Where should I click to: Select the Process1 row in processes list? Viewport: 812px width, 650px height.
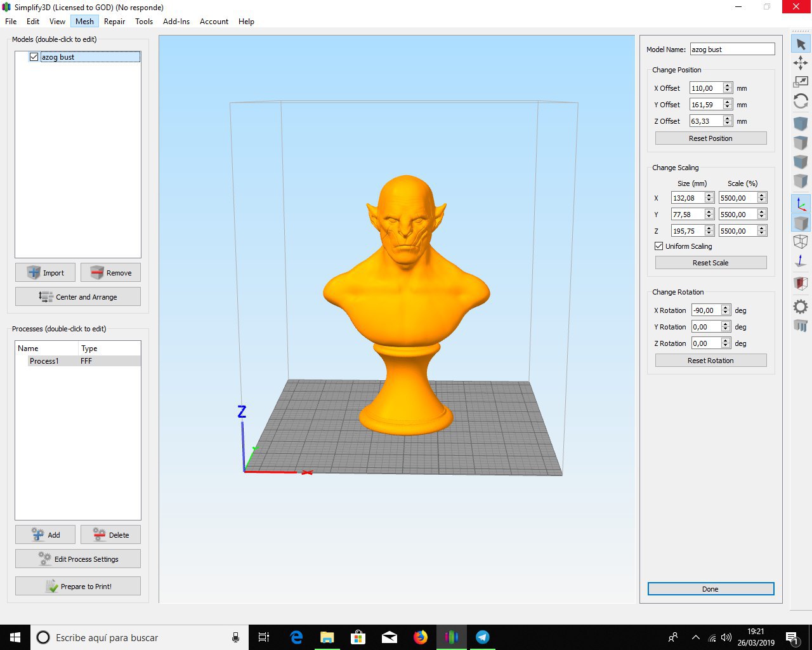tap(78, 361)
